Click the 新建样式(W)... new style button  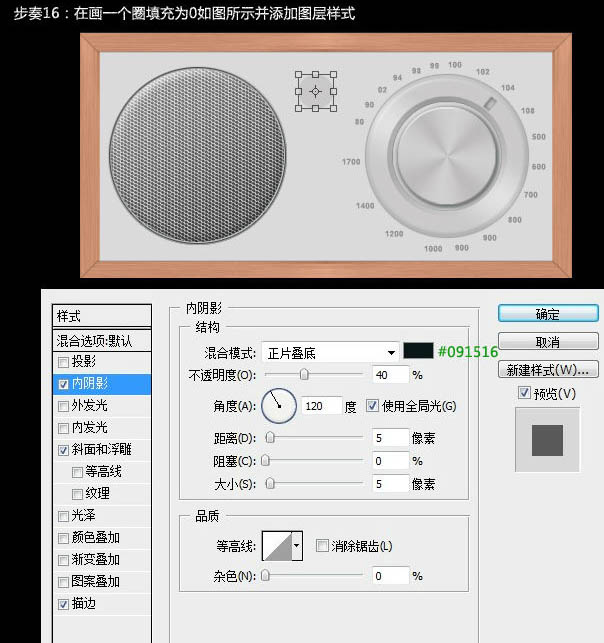pyautogui.click(x=548, y=370)
